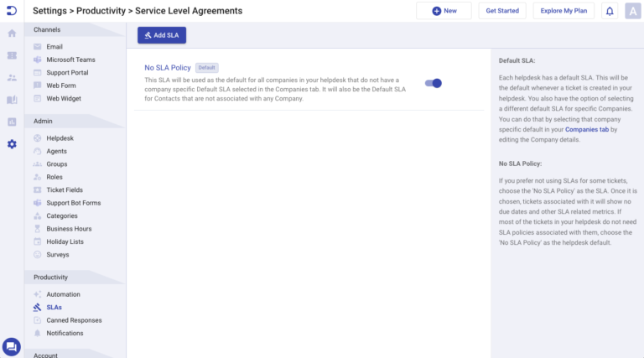Open Canned Responses settings
The height and width of the screenshot is (358, 644).
click(74, 320)
